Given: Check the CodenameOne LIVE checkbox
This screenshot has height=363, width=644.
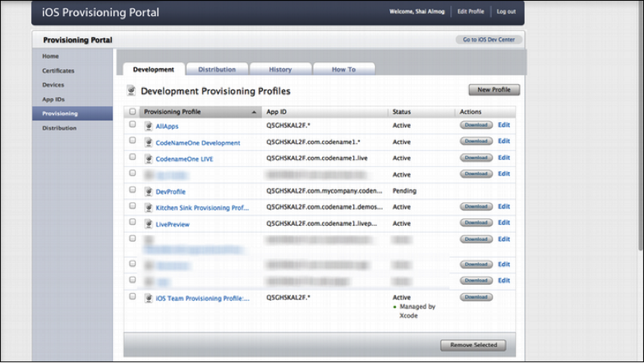Looking at the screenshot, I should (x=133, y=157).
